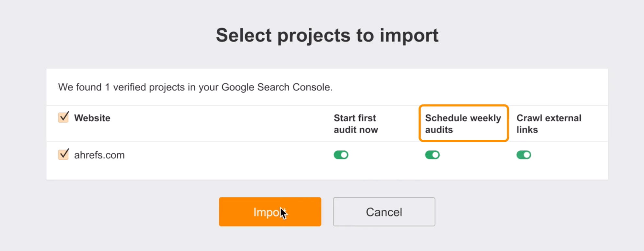
Task: Confirm import by pressing the orange Import button
Action: point(270,212)
